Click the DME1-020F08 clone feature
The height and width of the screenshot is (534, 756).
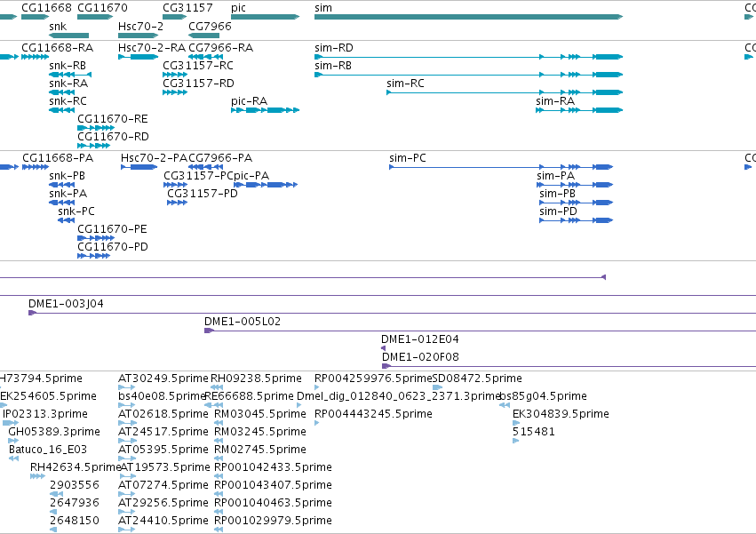pos(569,366)
